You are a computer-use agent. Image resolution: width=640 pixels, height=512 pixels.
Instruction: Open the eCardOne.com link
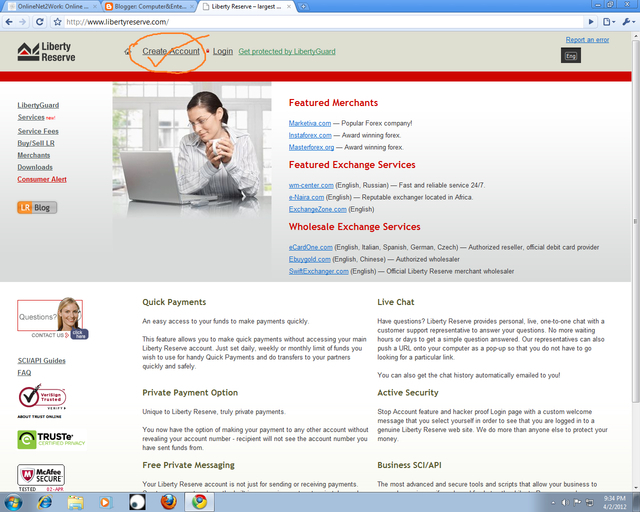click(311, 247)
